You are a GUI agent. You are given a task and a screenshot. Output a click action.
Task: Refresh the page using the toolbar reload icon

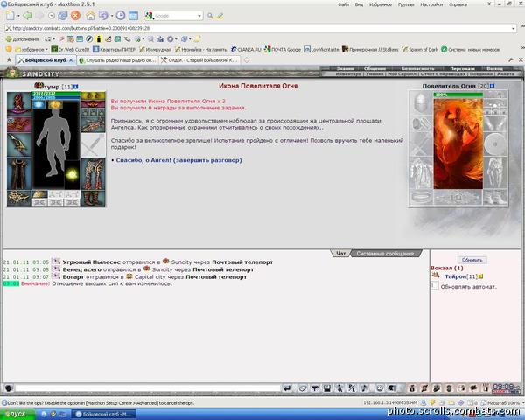click(63, 16)
